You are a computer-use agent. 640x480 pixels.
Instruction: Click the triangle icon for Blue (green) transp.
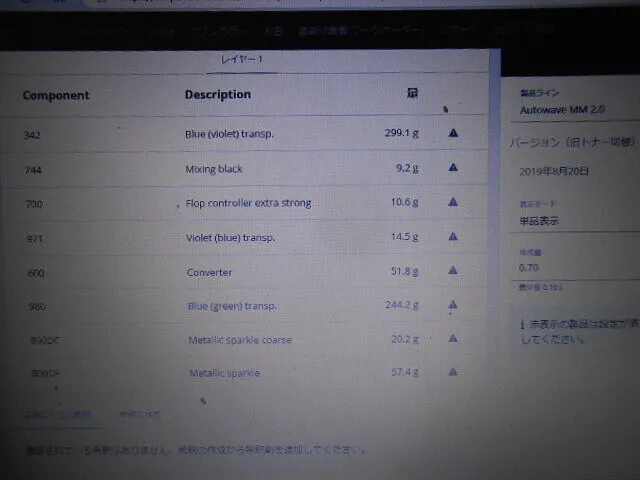point(453,305)
